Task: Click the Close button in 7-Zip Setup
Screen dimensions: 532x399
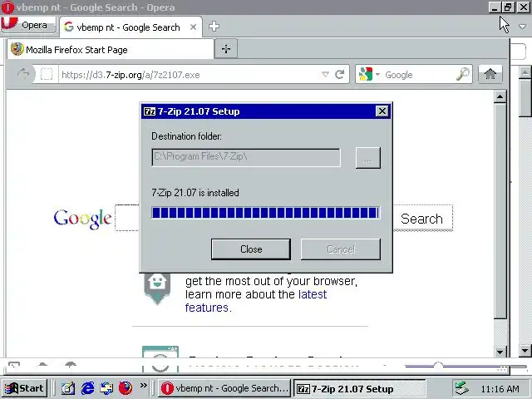Action: tap(251, 249)
